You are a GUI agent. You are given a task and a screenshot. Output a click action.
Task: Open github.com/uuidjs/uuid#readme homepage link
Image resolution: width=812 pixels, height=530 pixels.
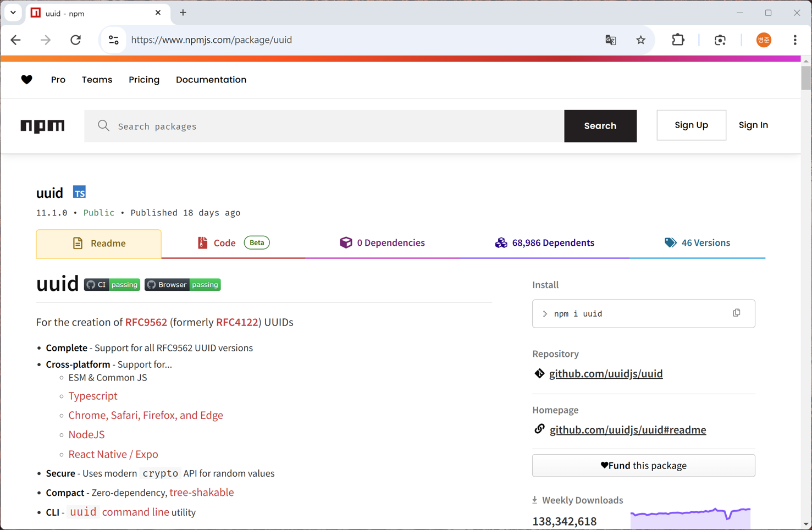[628, 430]
